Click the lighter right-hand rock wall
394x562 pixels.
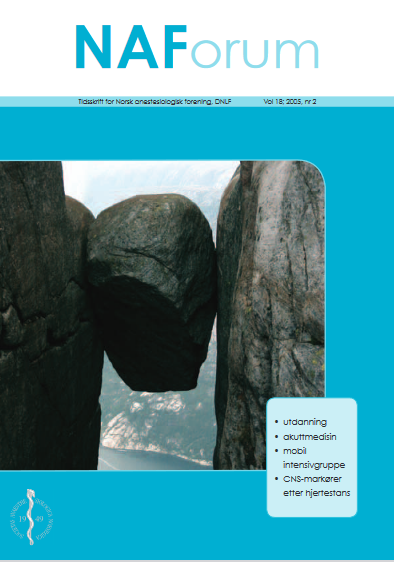tap(270, 315)
